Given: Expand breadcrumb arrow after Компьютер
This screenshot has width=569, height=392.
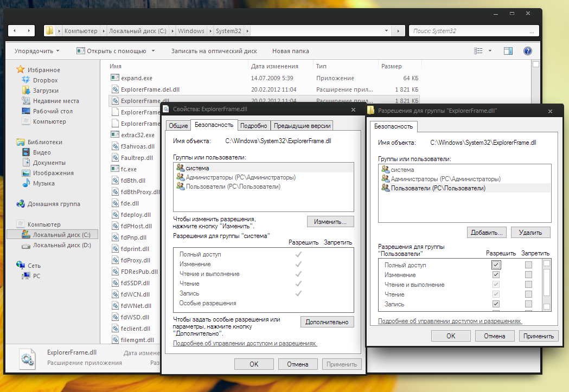Looking at the screenshot, I should 104,31.
